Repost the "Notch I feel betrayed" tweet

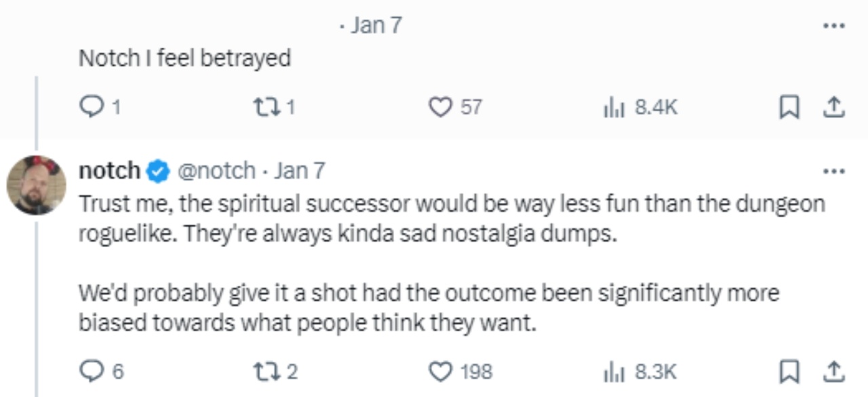[263, 107]
